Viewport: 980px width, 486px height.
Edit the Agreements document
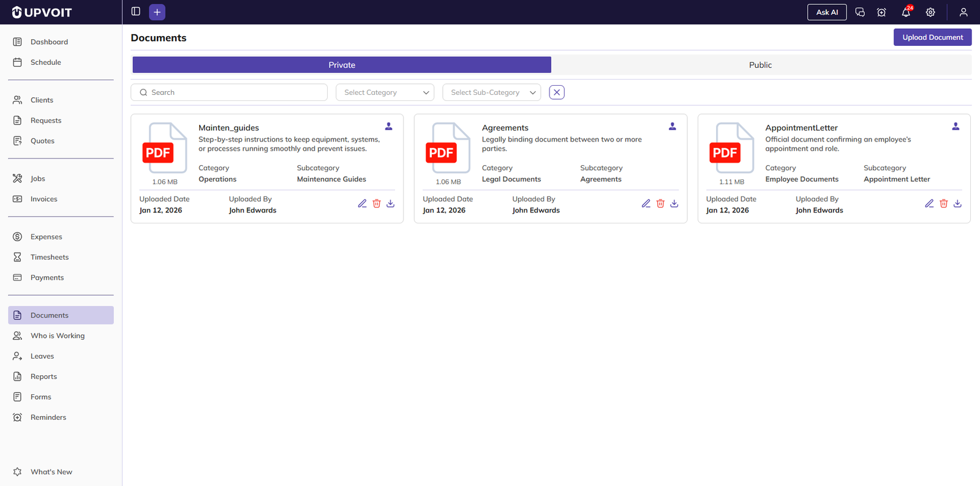click(646, 204)
